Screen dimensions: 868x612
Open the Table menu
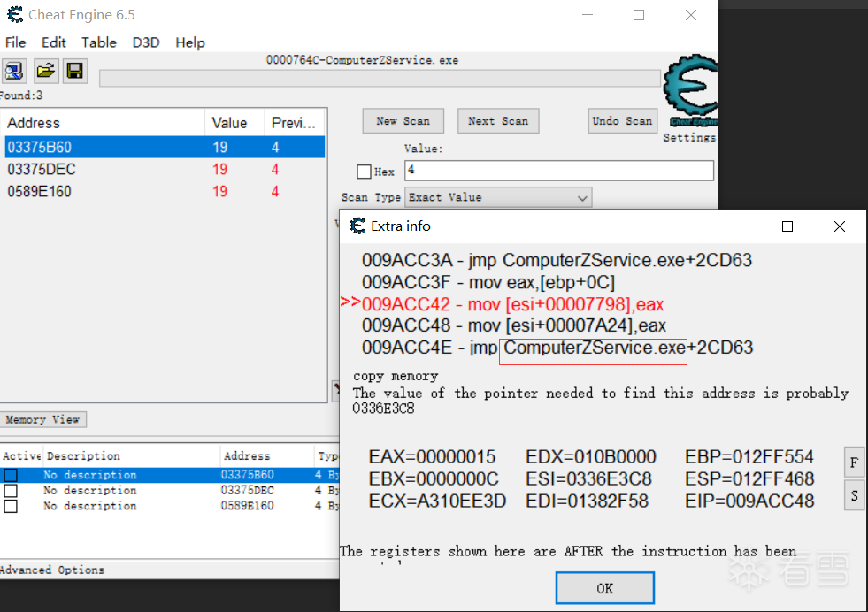click(x=99, y=42)
